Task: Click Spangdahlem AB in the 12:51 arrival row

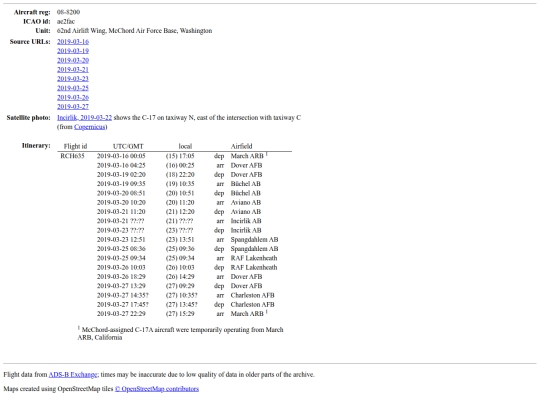Action: pyautogui.click(x=255, y=240)
